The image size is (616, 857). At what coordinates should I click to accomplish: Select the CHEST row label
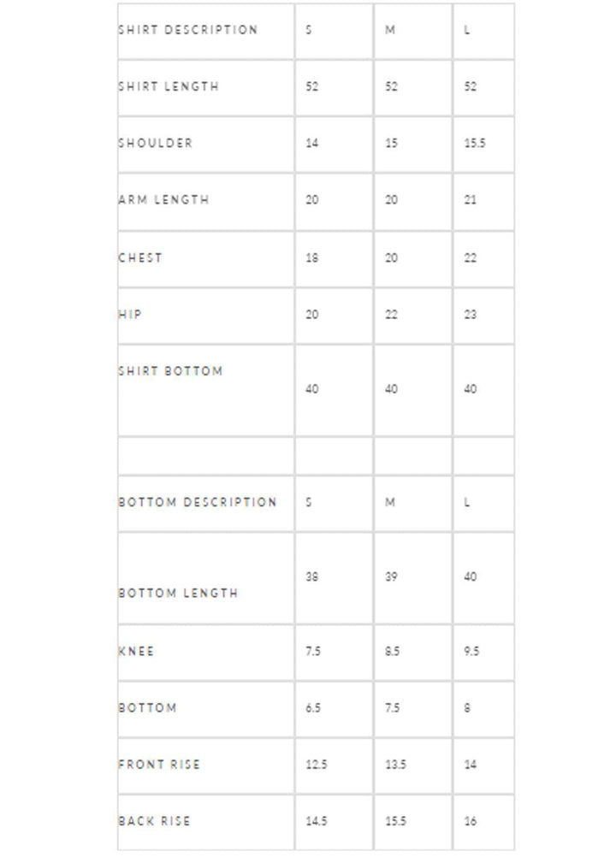coord(140,257)
